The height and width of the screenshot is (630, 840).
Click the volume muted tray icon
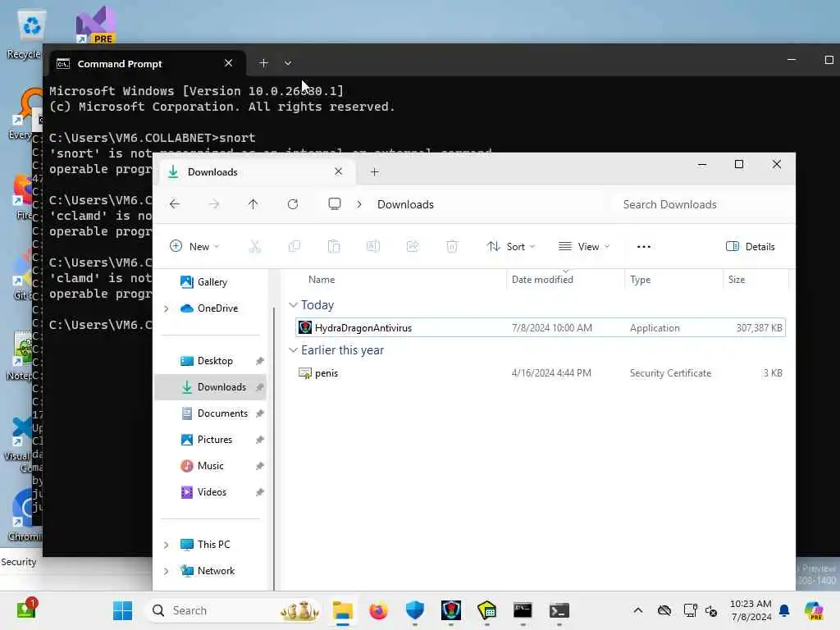tap(711, 610)
